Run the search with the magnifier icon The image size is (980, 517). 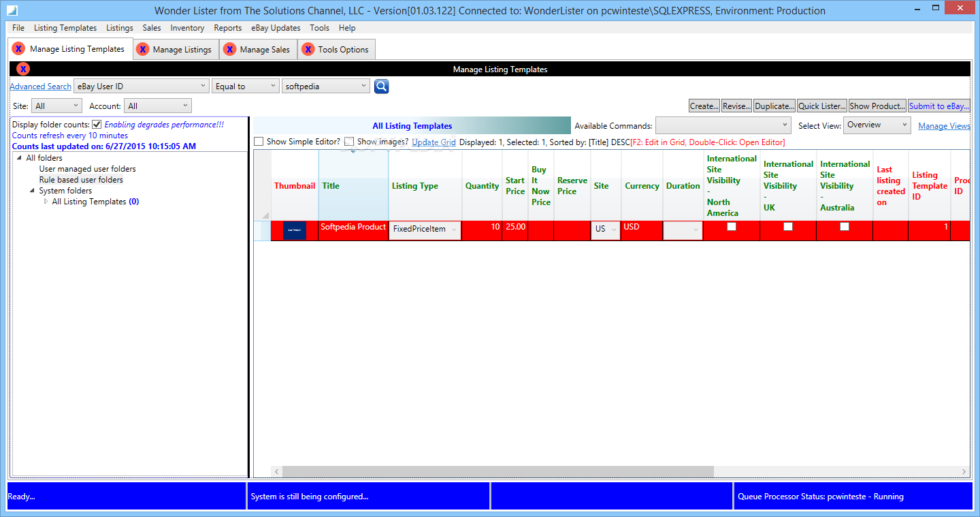tap(381, 87)
